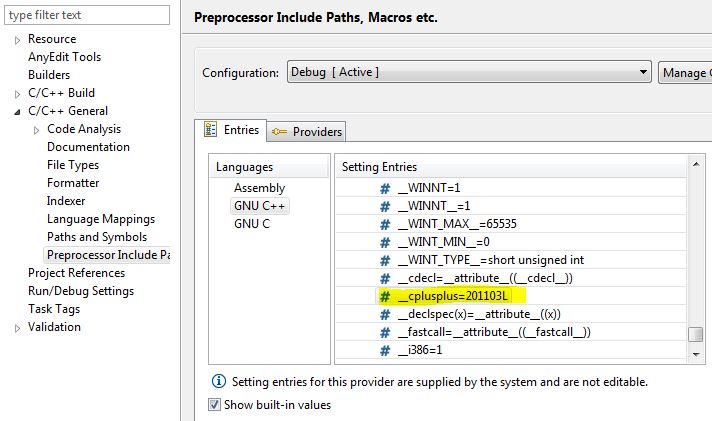Click the Manage Configurations button
Viewport: 712px width, 421px height.
(685, 72)
